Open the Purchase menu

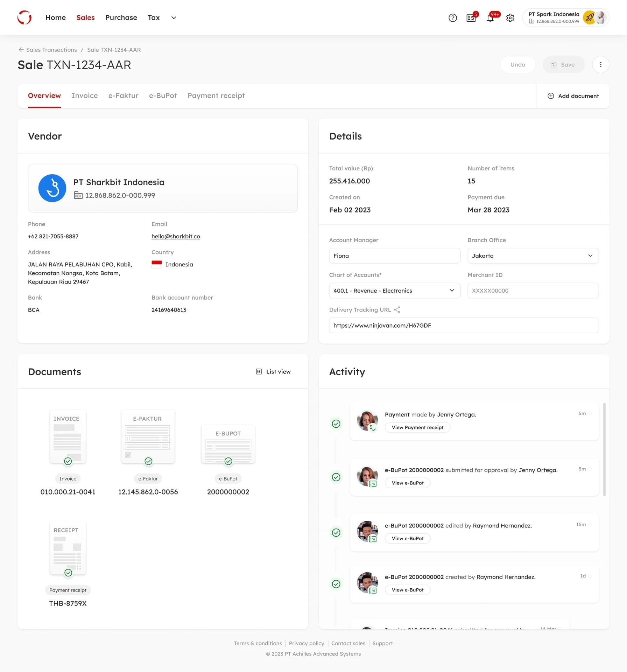(121, 17)
